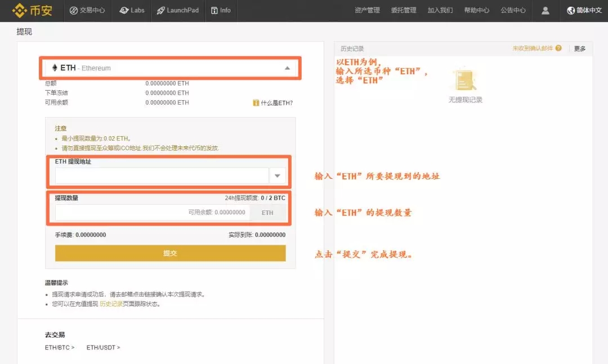This screenshot has width=608, height=364.
Task: Click the LaunchPad rocket icon
Action: coord(160,11)
